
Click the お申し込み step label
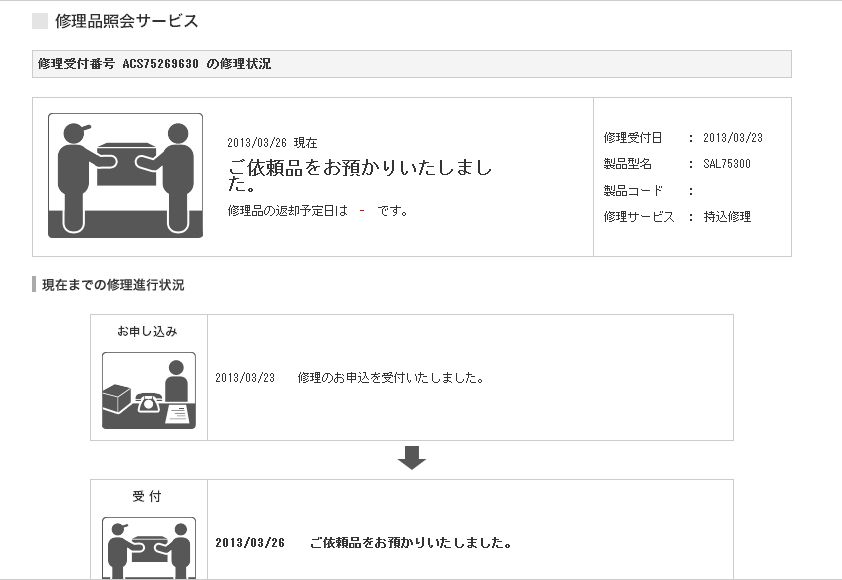coord(147,331)
